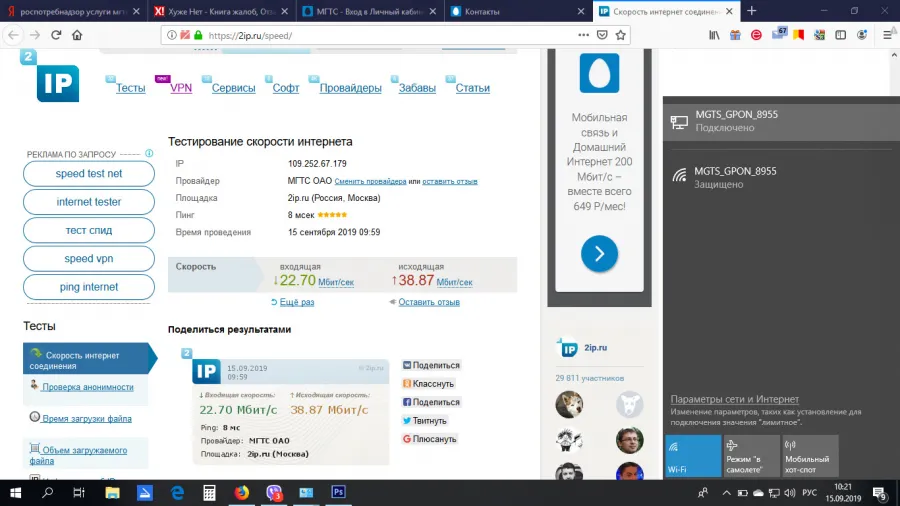The width and height of the screenshot is (900, 506).
Task: Open the 'Софт' site menu
Action: (286, 88)
